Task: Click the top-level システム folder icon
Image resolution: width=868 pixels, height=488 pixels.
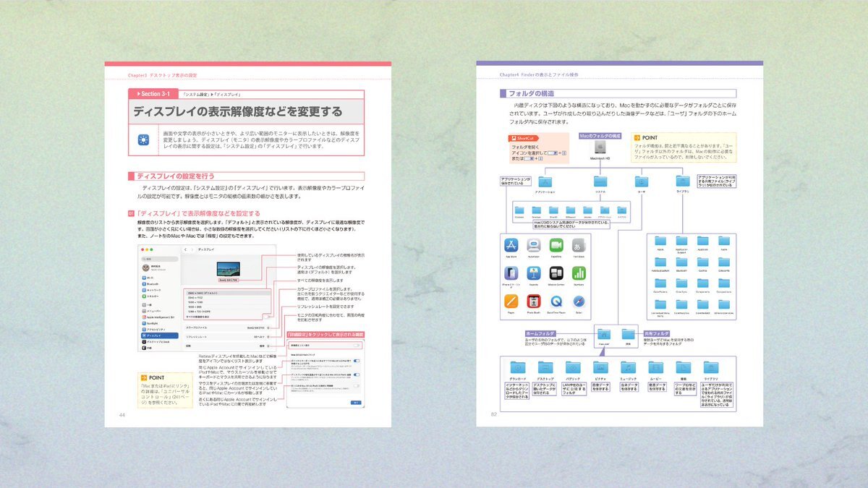Action: point(600,182)
